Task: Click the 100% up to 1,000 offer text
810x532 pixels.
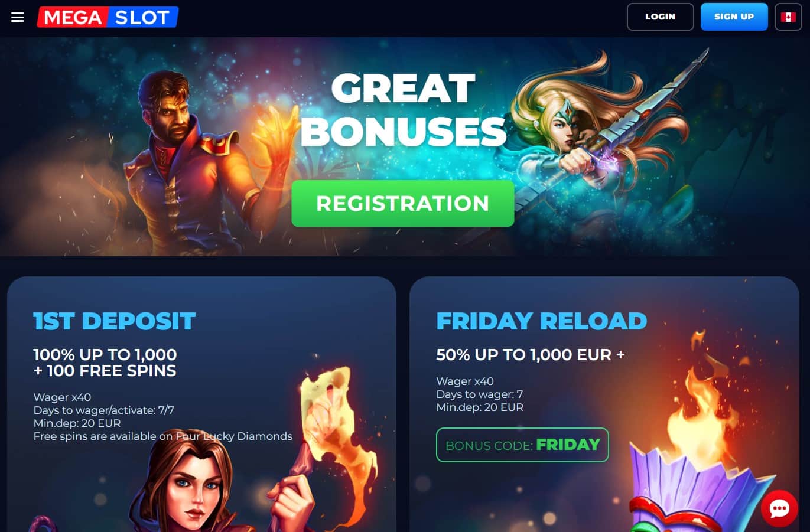Action: (x=105, y=363)
